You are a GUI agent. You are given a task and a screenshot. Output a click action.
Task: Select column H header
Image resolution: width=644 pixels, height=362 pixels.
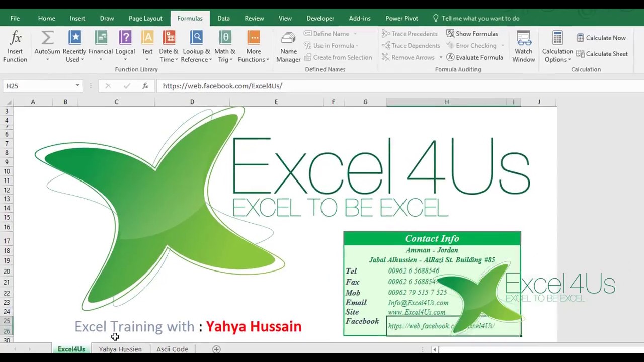coord(446,102)
